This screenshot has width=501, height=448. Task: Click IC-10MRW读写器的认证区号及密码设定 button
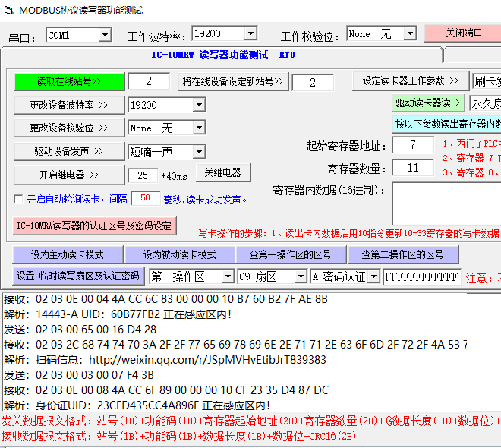(x=94, y=226)
